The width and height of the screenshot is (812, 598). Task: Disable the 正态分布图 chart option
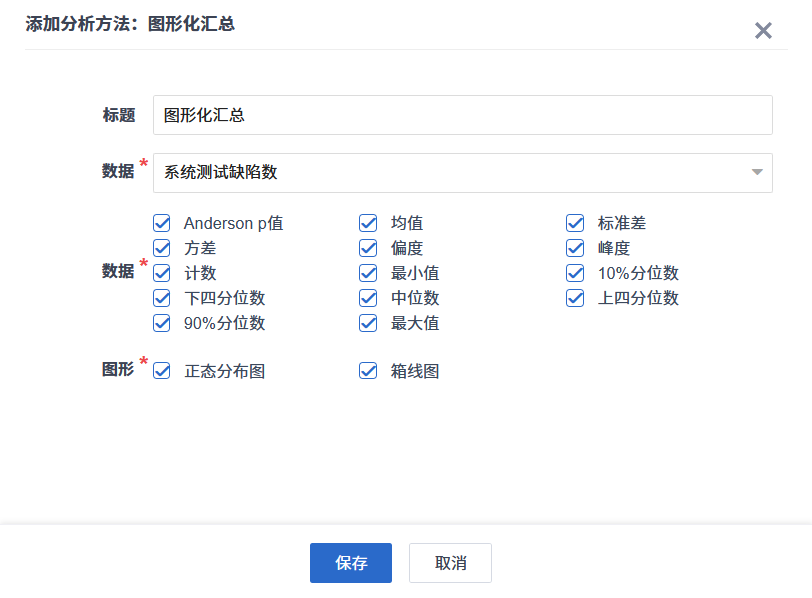point(162,371)
